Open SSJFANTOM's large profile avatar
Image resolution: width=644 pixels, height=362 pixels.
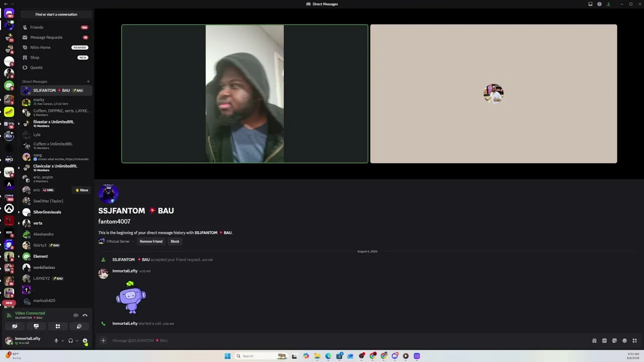click(108, 194)
